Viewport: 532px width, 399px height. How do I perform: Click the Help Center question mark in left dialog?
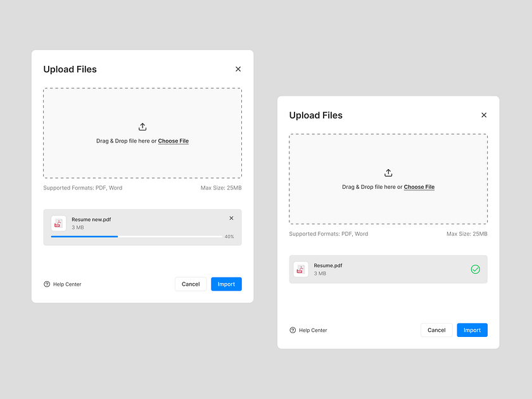click(46, 284)
